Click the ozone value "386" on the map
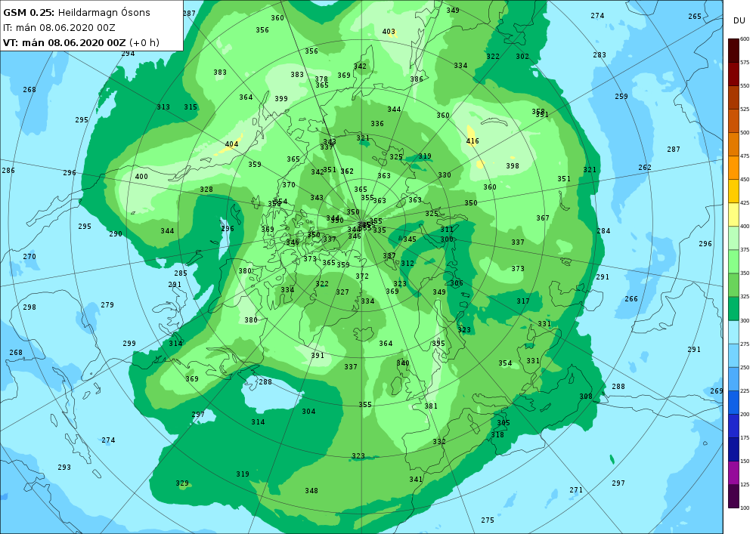Image resolution: width=756 pixels, height=534 pixels. 417,79
